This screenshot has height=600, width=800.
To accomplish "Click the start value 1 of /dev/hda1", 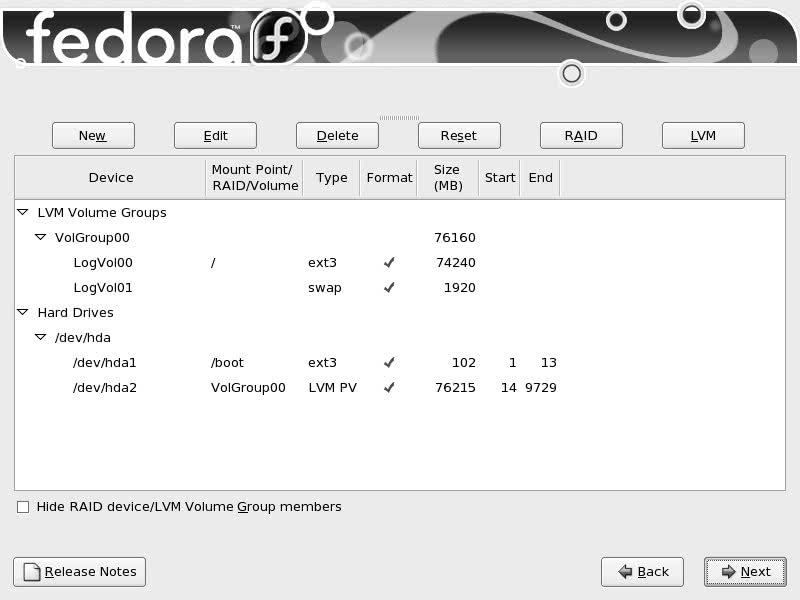I will (x=512, y=363).
